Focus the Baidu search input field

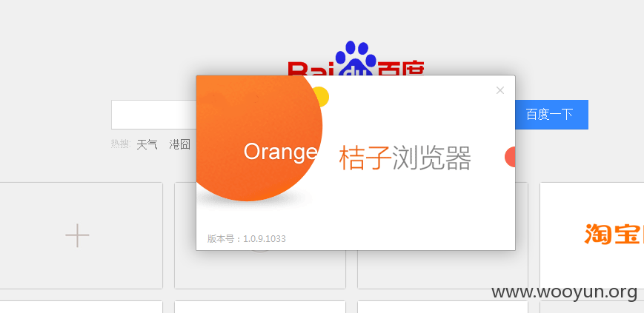(x=153, y=115)
